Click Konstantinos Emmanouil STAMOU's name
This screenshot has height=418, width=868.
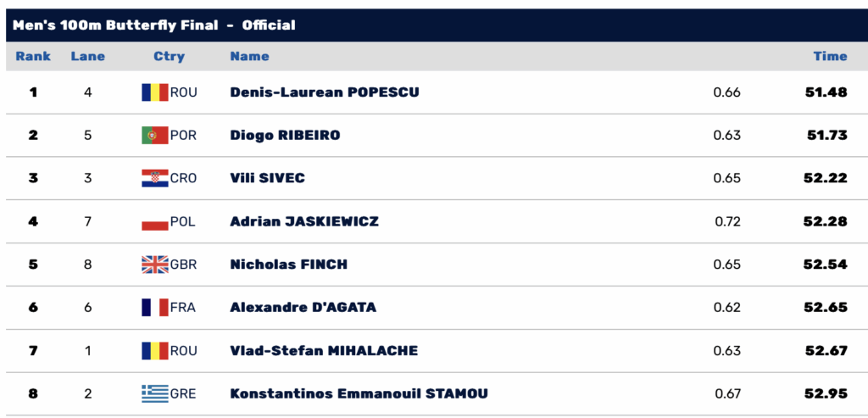[x=359, y=393]
